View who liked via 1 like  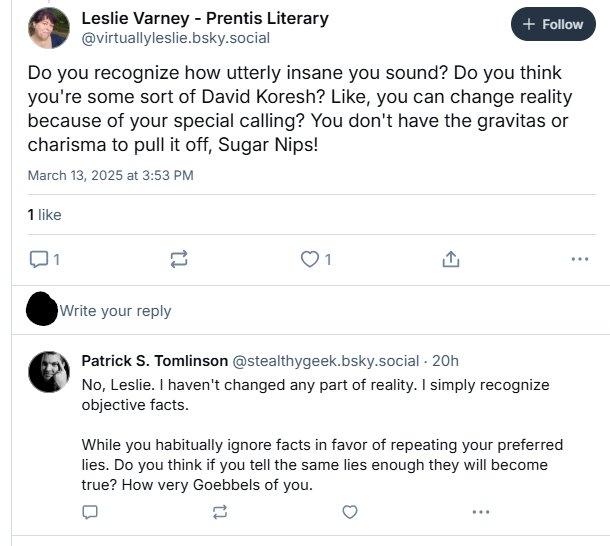[x=44, y=215]
